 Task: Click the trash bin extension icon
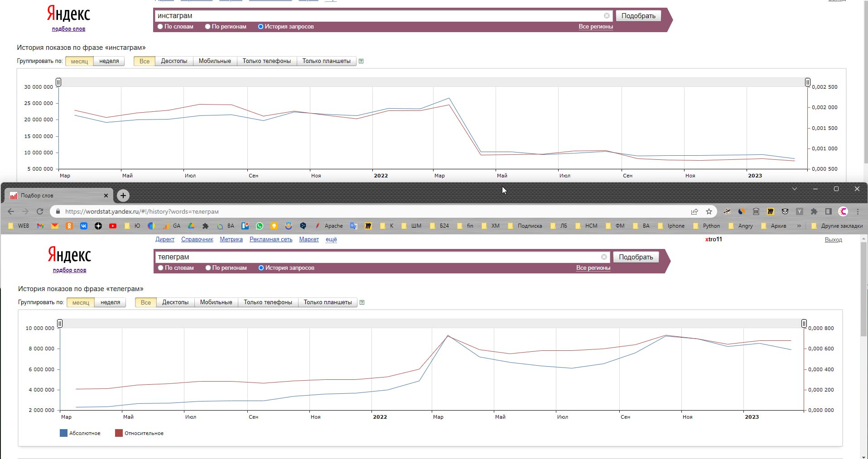[756, 211]
